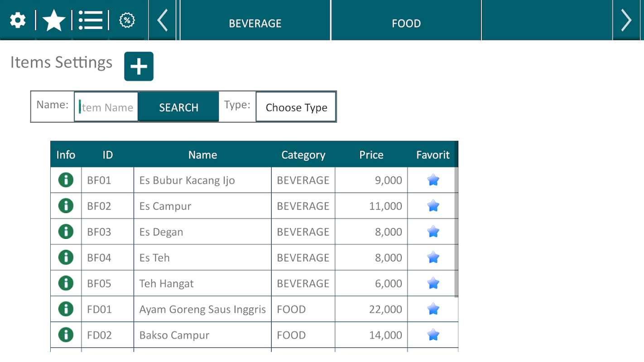
Task: Open info icon for Ayam Goreng Saus Inggris
Action: (x=66, y=310)
